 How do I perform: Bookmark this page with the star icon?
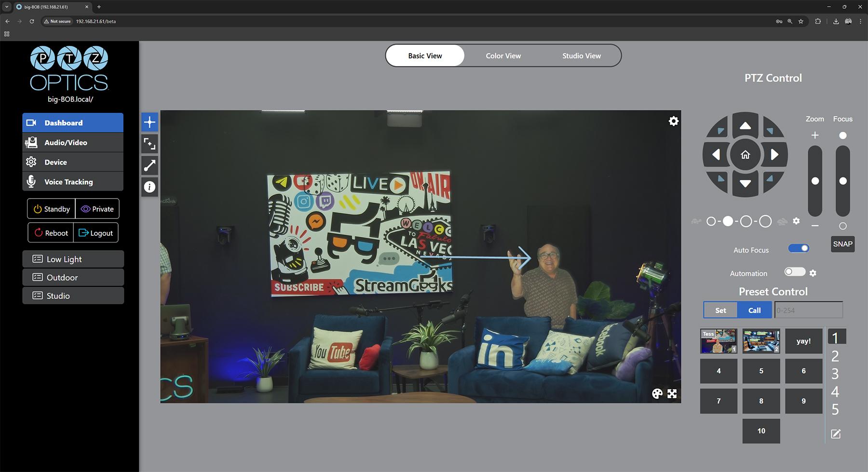801,21
